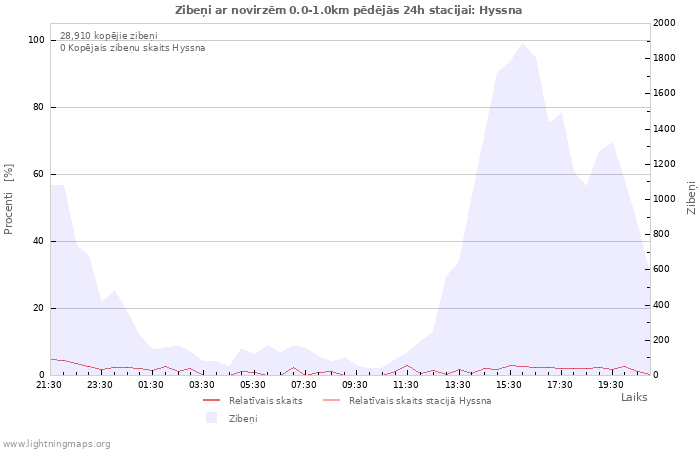The height and width of the screenshot is (450, 700).
Task: Select the 21:30 time tick label
Action: tap(49, 384)
